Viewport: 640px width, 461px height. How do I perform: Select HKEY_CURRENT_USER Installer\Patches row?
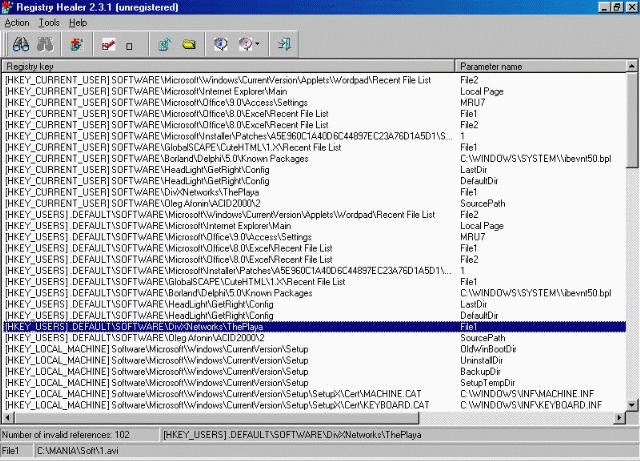pyautogui.click(x=314, y=136)
